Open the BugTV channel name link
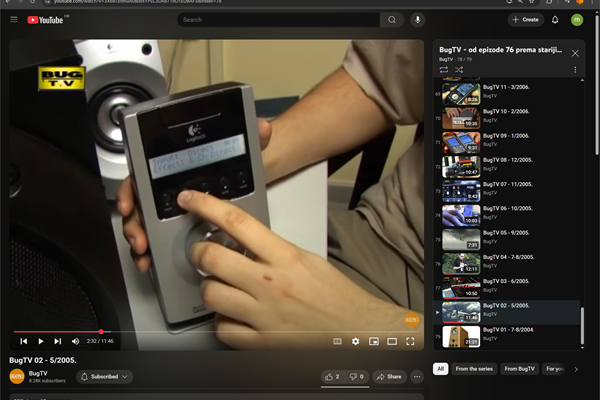Screen dimensions: 600x400 [38, 373]
